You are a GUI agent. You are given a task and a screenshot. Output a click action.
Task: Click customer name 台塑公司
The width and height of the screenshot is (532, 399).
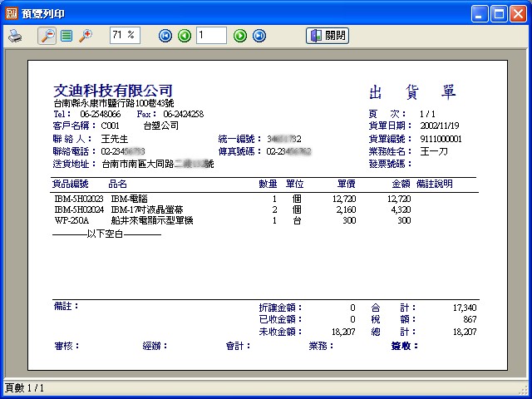click(x=161, y=126)
